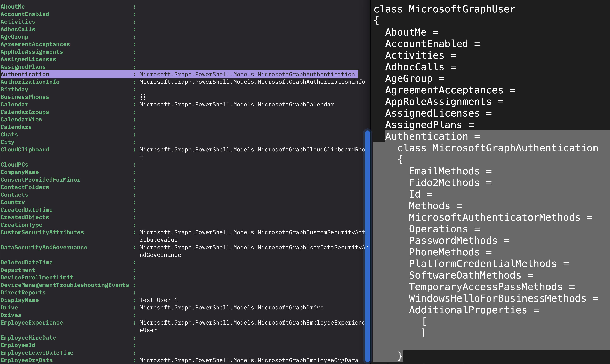Click the EmployeeOrgData property name
610x364 pixels.
click(26, 360)
